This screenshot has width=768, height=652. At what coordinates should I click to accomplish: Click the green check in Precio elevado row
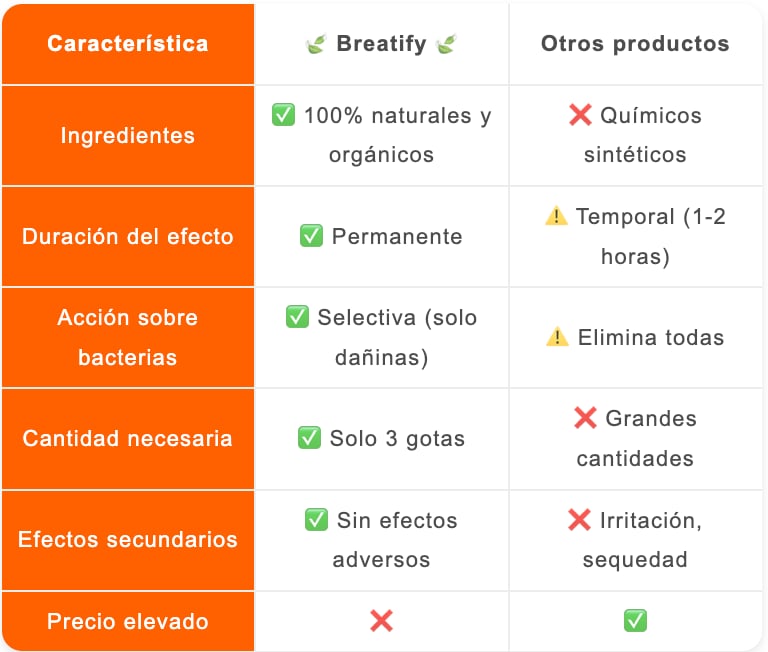tap(635, 621)
